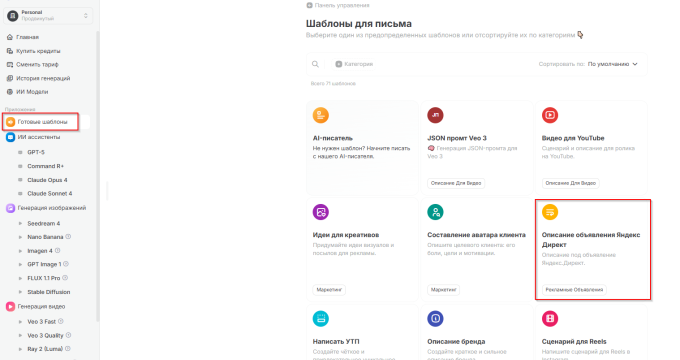The image size is (680, 360).
Task: Click the teal Составление аватара клиента icon
Action: (435, 212)
